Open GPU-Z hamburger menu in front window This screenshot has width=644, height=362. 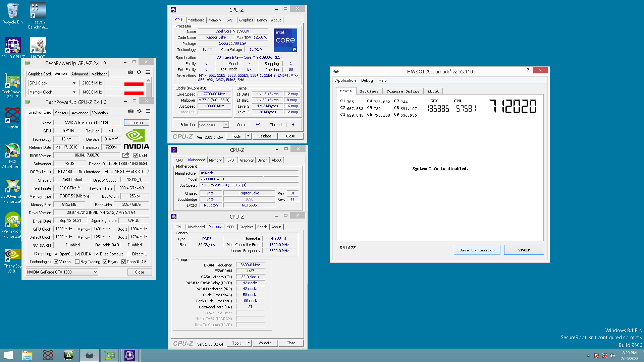(x=148, y=111)
